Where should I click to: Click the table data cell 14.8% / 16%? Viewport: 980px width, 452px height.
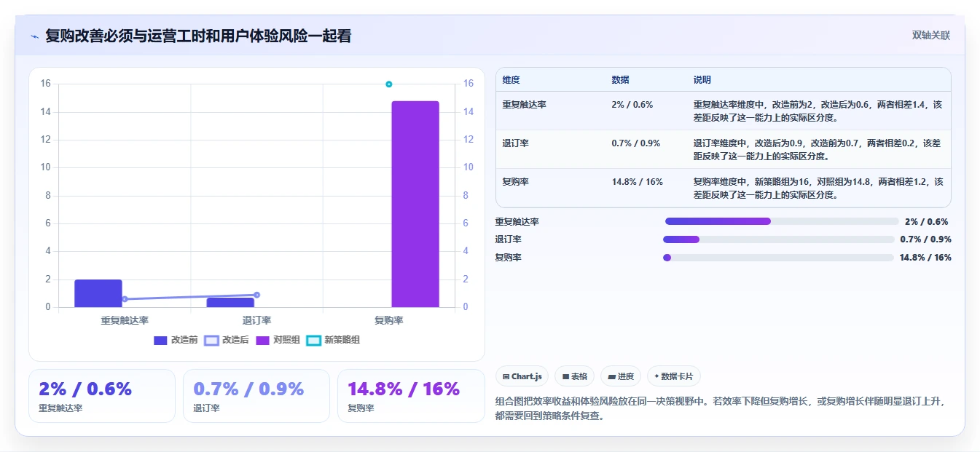pos(638,181)
